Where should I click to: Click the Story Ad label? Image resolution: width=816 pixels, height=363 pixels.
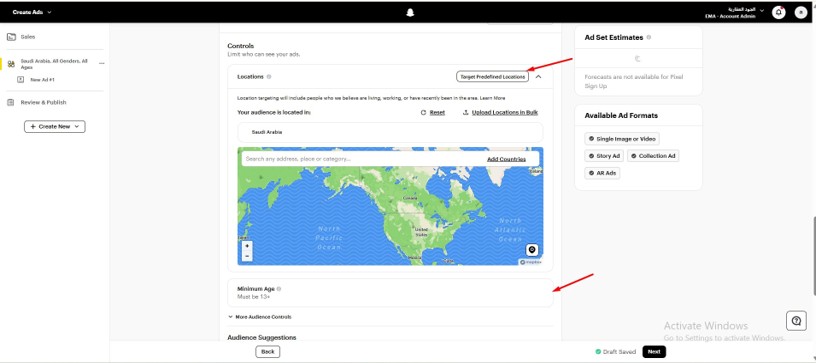(x=608, y=156)
